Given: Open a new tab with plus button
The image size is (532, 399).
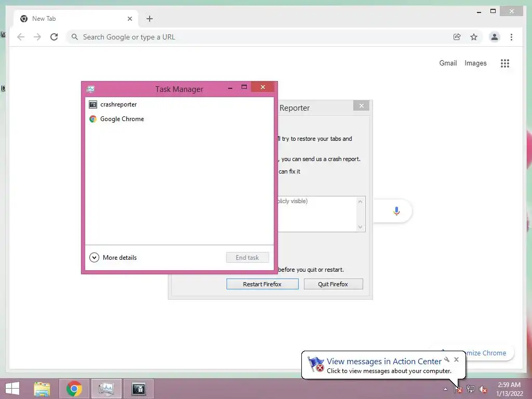Looking at the screenshot, I should (x=150, y=19).
